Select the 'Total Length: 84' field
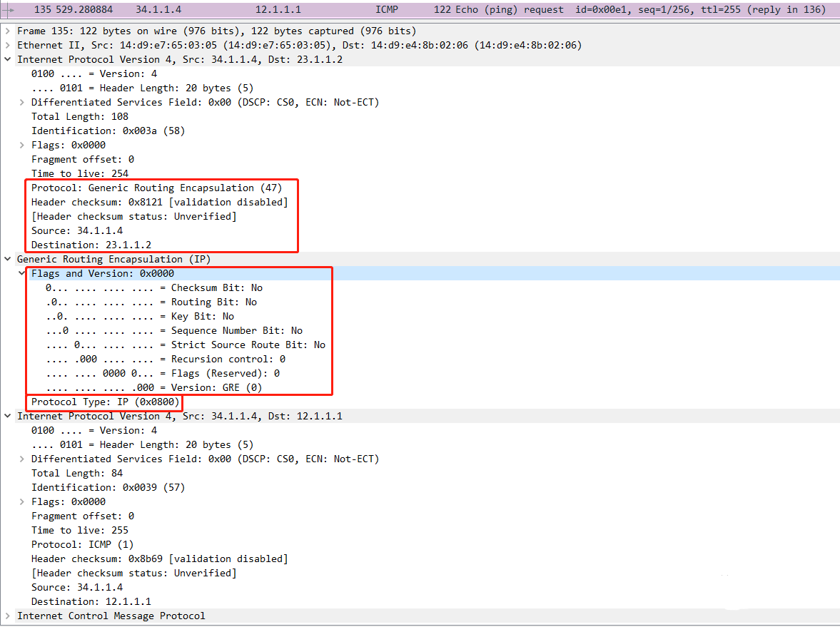 click(77, 474)
